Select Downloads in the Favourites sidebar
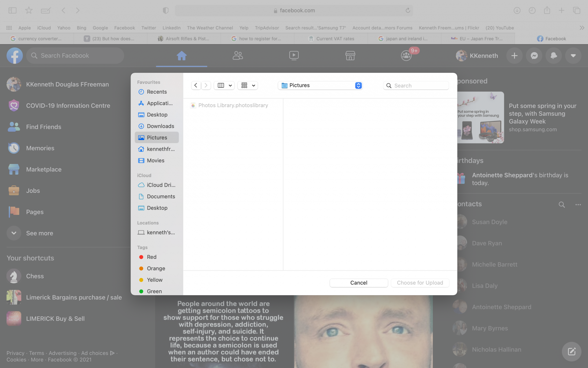The image size is (588, 368). coord(160,126)
